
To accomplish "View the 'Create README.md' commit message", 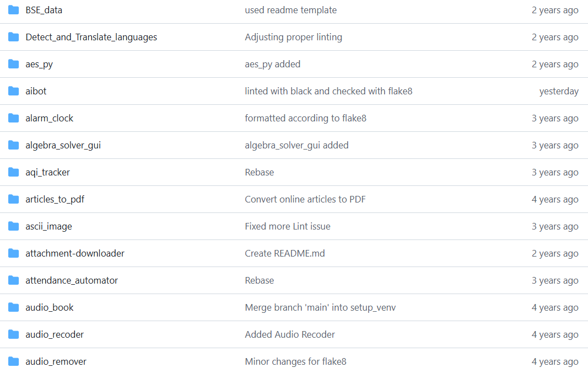I will point(284,254).
